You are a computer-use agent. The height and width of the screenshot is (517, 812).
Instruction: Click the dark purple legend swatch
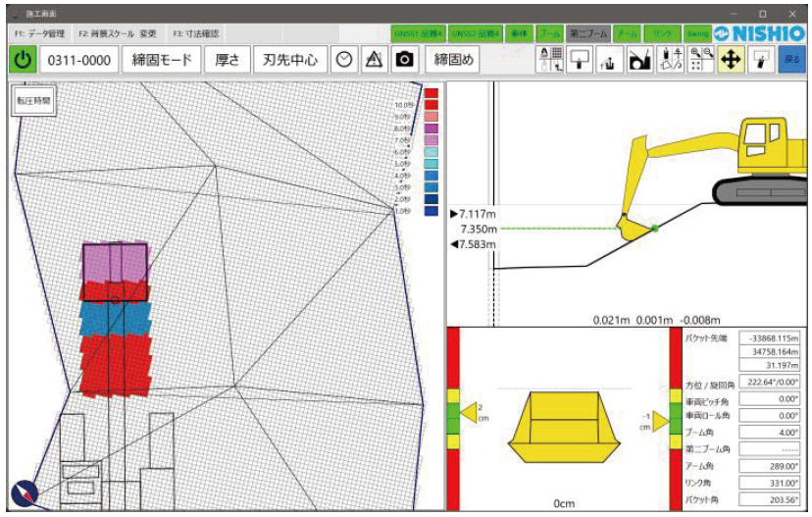431,129
